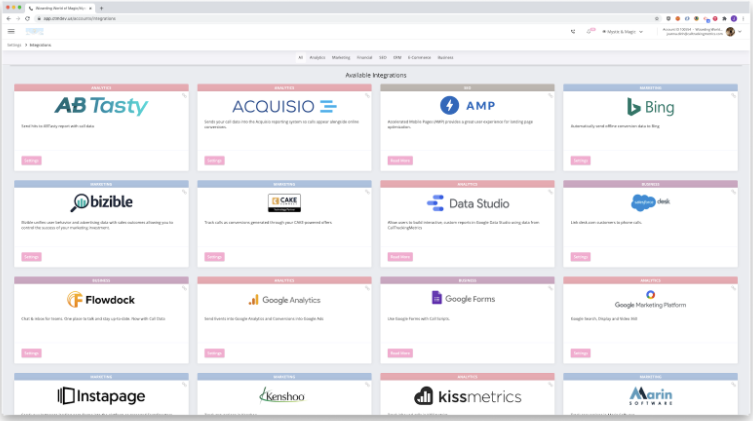This screenshot has height=421, width=753.
Task: Open the hamburger navigation menu
Action: coord(12,31)
